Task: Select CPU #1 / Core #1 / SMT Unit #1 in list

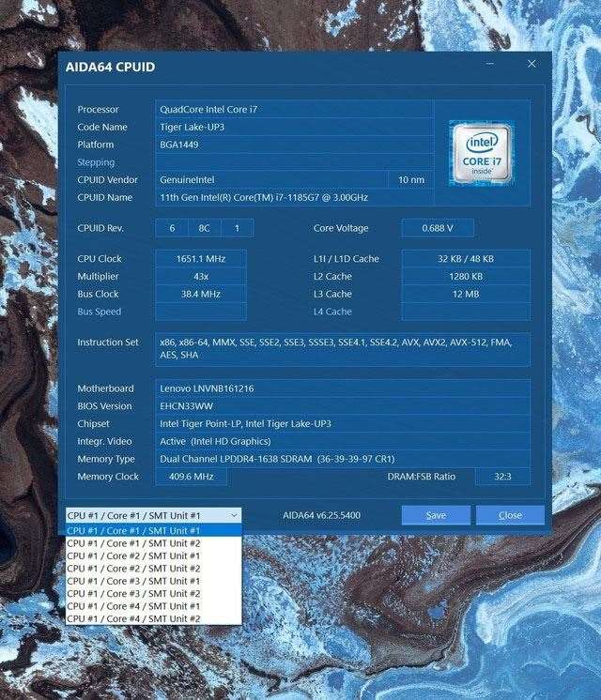Action: [154, 531]
